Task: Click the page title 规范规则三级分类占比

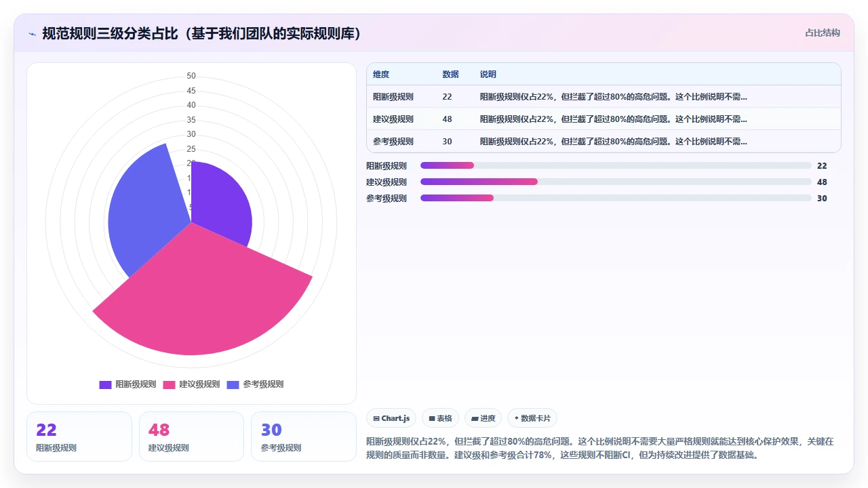Action: [x=201, y=34]
